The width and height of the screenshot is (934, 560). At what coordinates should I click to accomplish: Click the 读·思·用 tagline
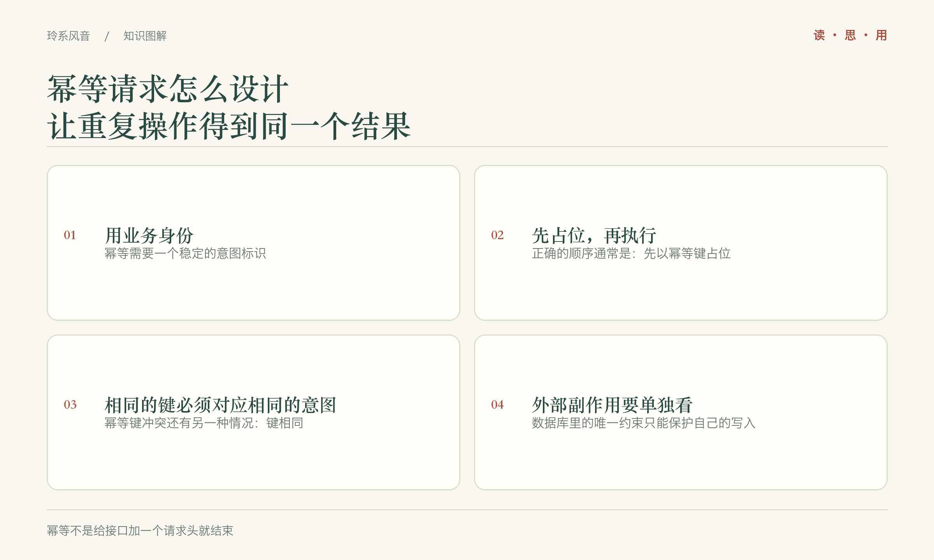(x=850, y=35)
